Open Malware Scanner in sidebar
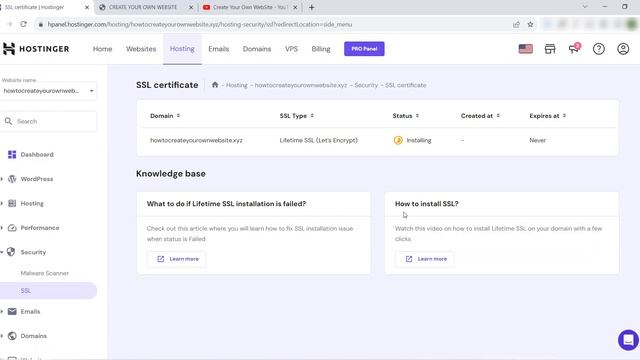The width and height of the screenshot is (640, 360). point(45,273)
